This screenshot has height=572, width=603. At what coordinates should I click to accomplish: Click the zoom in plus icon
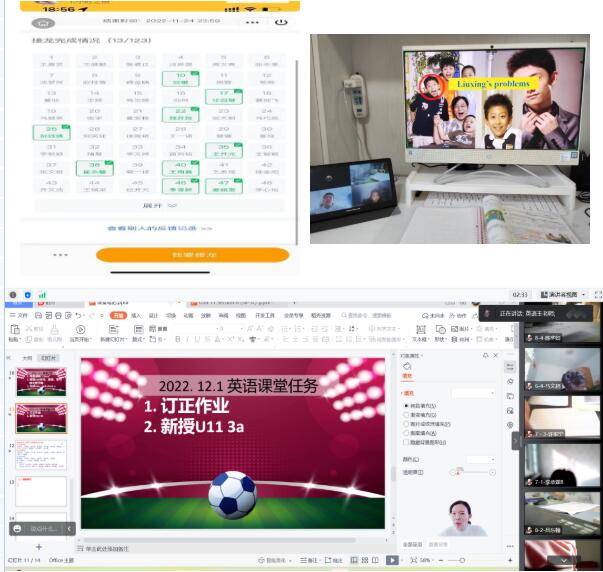(510, 560)
